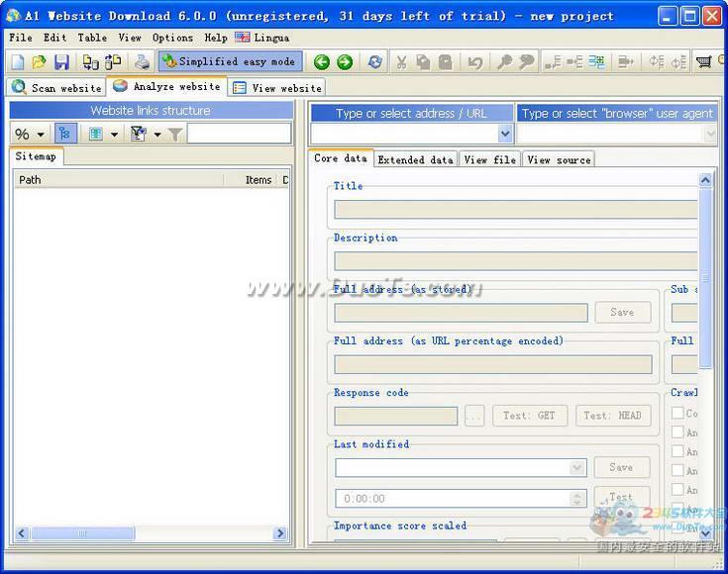Click the Test: GET button

pos(529,416)
